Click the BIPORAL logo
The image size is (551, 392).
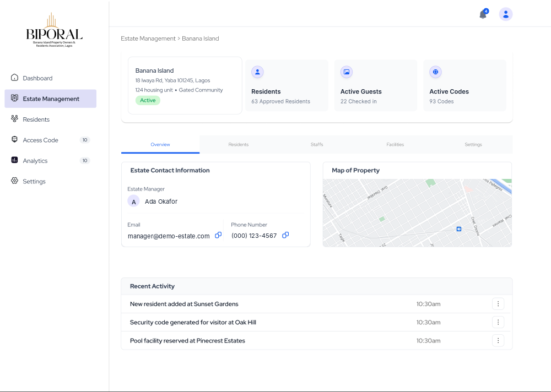(x=54, y=30)
